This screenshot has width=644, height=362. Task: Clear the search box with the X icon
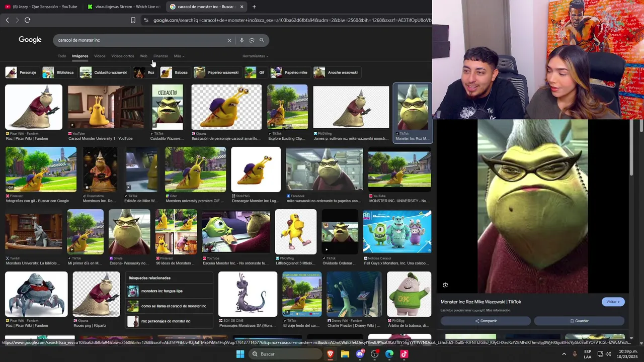pos(229,40)
